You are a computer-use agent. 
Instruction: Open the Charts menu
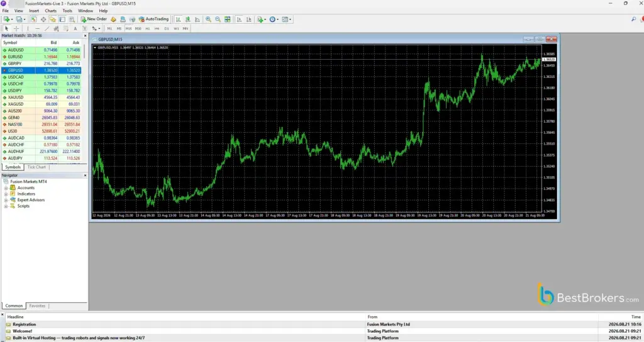pyautogui.click(x=50, y=11)
